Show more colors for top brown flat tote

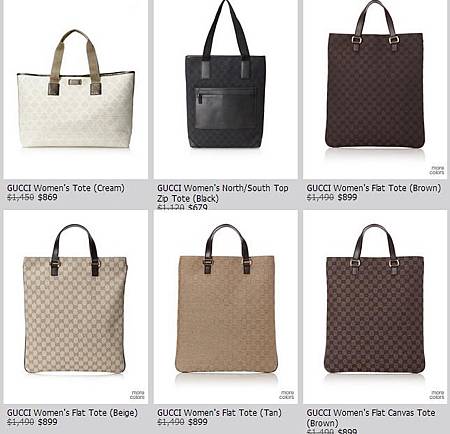436,170
